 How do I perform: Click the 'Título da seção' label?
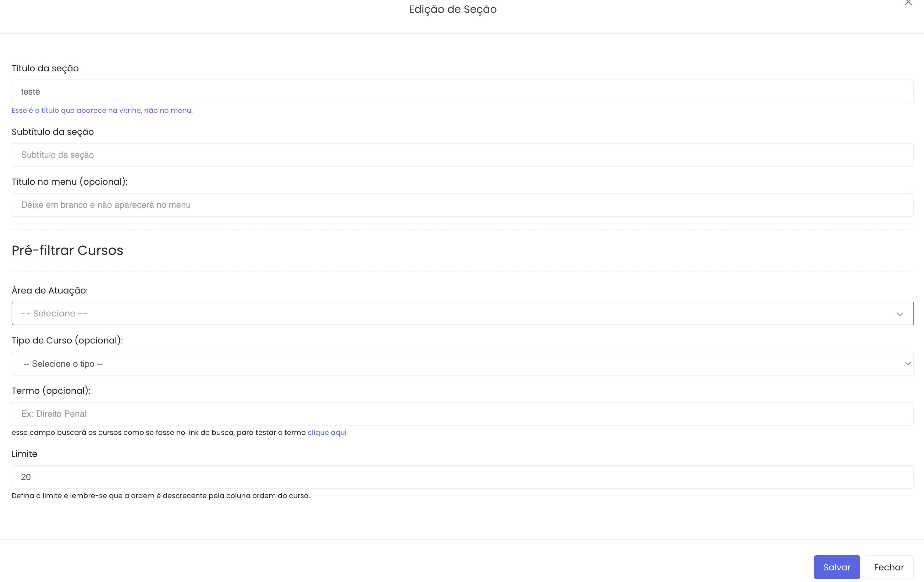pos(45,68)
